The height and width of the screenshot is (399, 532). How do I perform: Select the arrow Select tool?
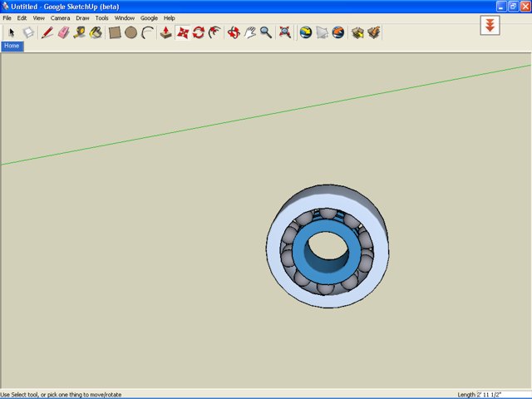coord(12,32)
